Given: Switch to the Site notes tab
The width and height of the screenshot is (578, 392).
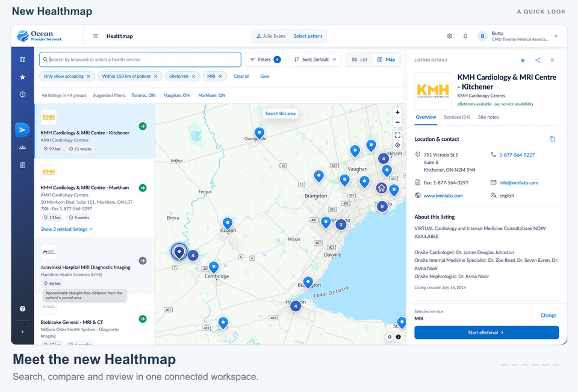Looking at the screenshot, I should [488, 117].
